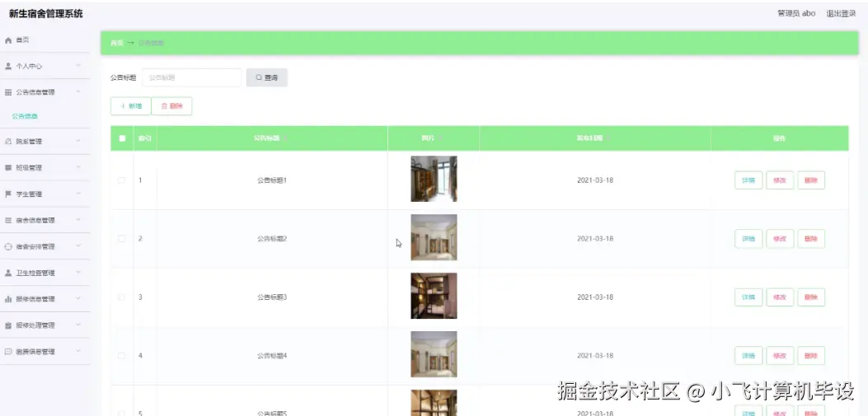The height and width of the screenshot is (416, 868).
Task: Click the 班级管理 icon in sidebar
Action: point(8,167)
